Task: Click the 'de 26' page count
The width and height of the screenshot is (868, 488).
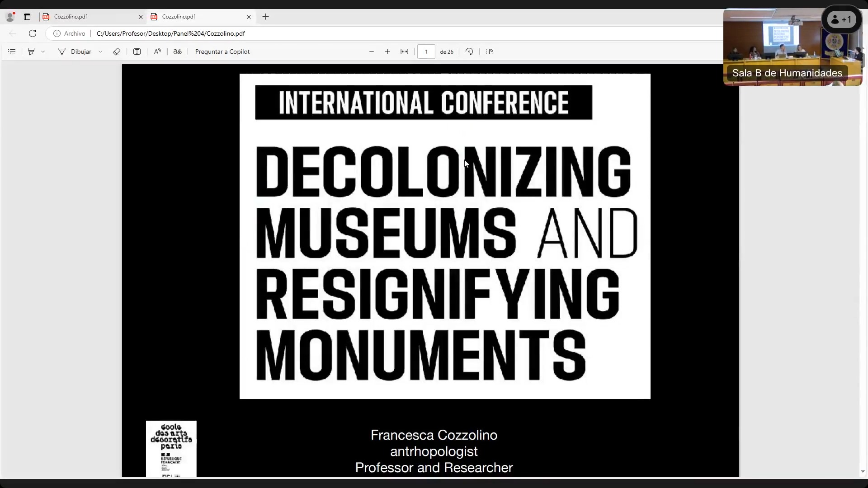Action: 447,52
